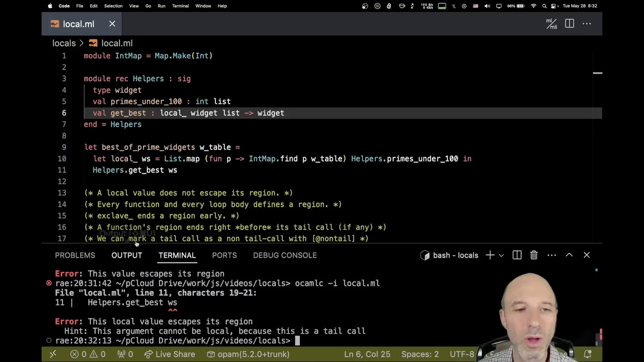Open the PORTS panel tab
Viewport: 644px width, 362px height.
[225, 255]
